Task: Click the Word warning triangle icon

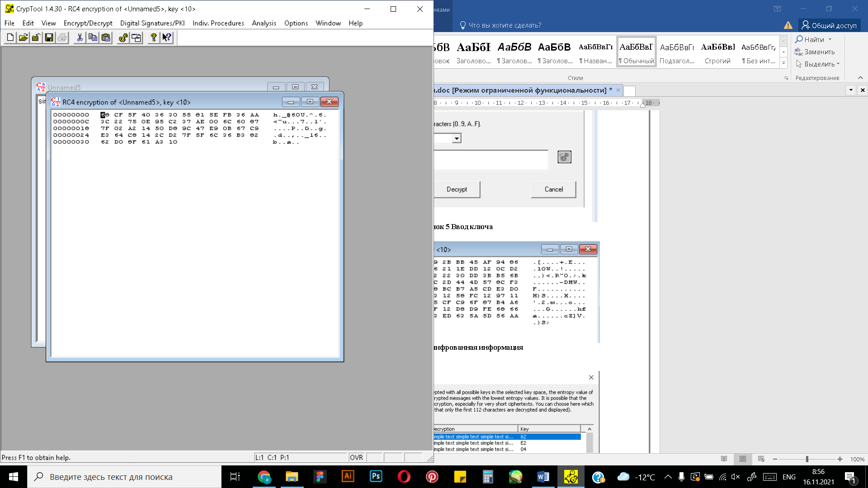Action: pos(788,25)
